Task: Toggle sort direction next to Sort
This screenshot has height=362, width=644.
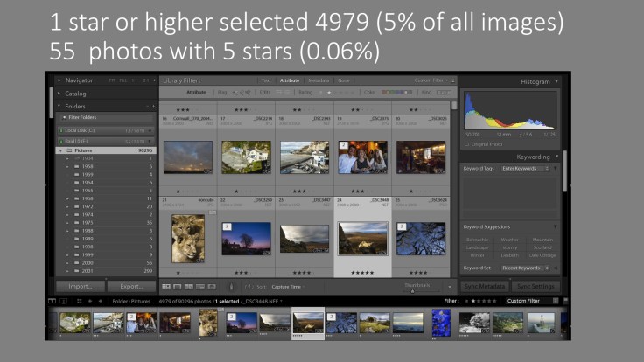Action: tap(248, 287)
